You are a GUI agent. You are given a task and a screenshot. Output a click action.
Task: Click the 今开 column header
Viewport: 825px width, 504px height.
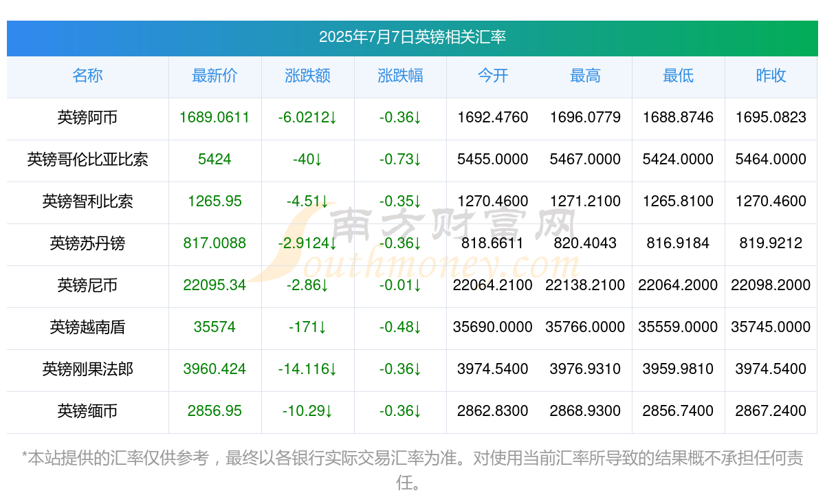click(x=493, y=76)
